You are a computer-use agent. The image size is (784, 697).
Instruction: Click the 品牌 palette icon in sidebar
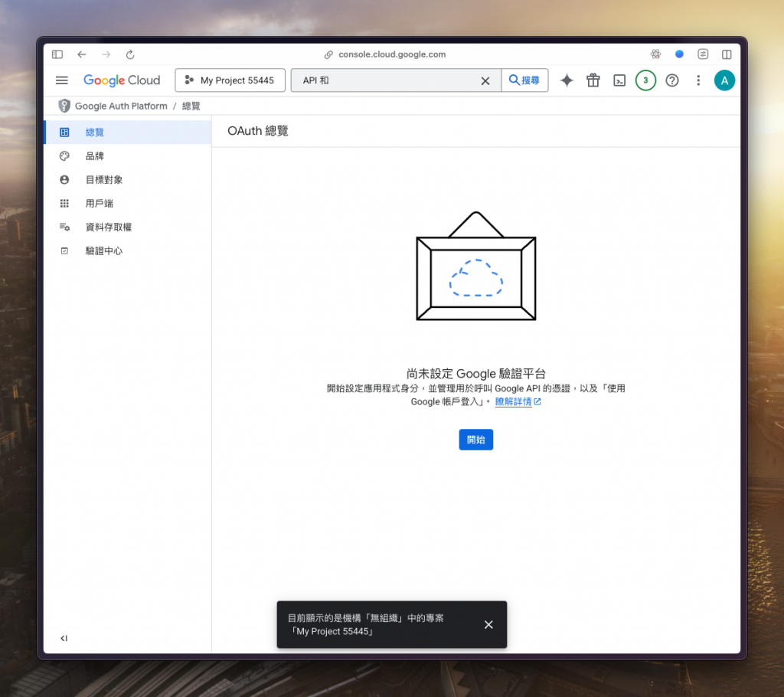click(x=64, y=156)
